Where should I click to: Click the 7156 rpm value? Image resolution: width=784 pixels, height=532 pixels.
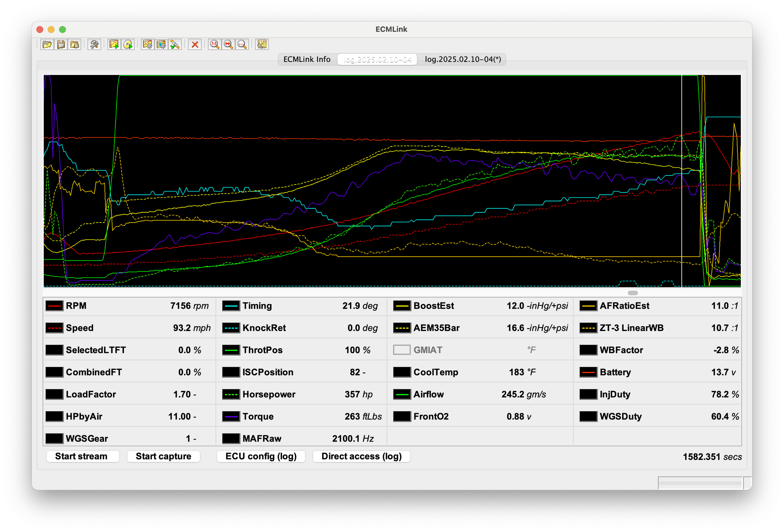pyautogui.click(x=189, y=306)
